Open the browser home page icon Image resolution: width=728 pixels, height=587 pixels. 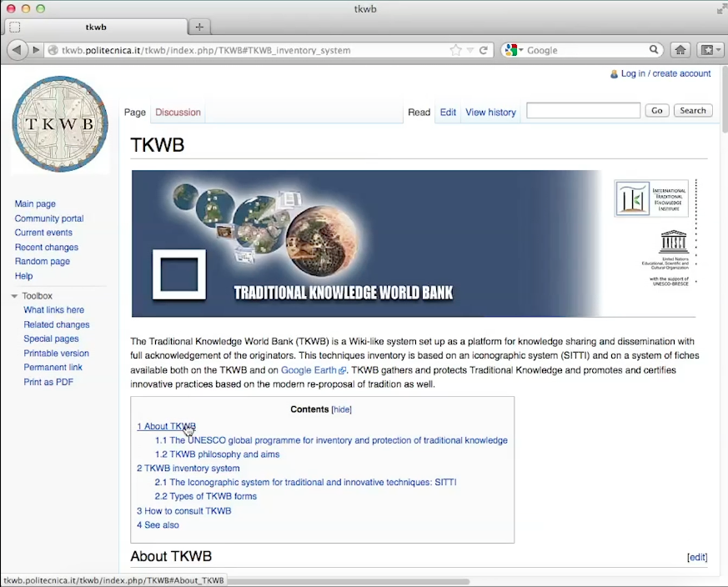click(x=680, y=50)
